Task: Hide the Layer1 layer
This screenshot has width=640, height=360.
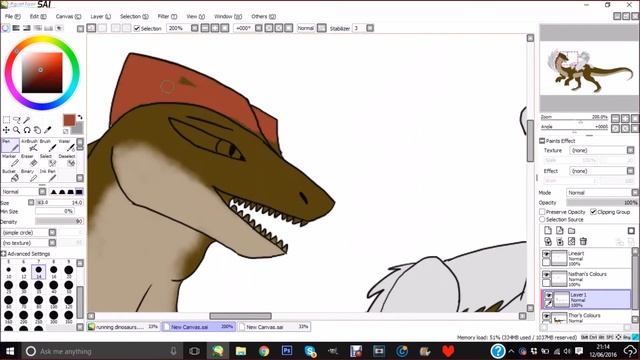Action: pos(549,295)
